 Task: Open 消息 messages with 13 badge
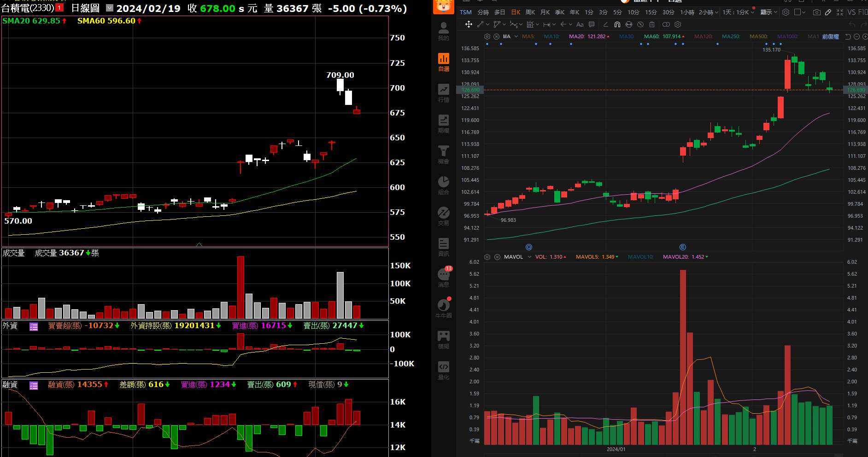[444, 277]
